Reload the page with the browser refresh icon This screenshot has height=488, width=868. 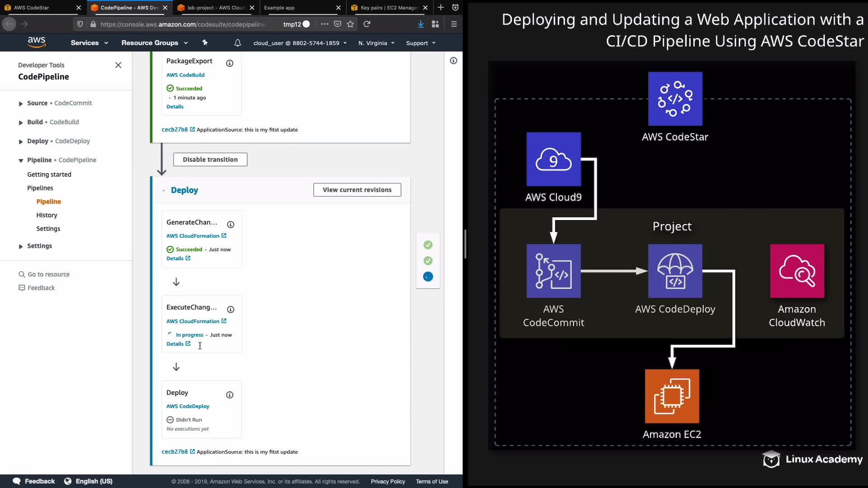pyautogui.click(x=367, y=24)
